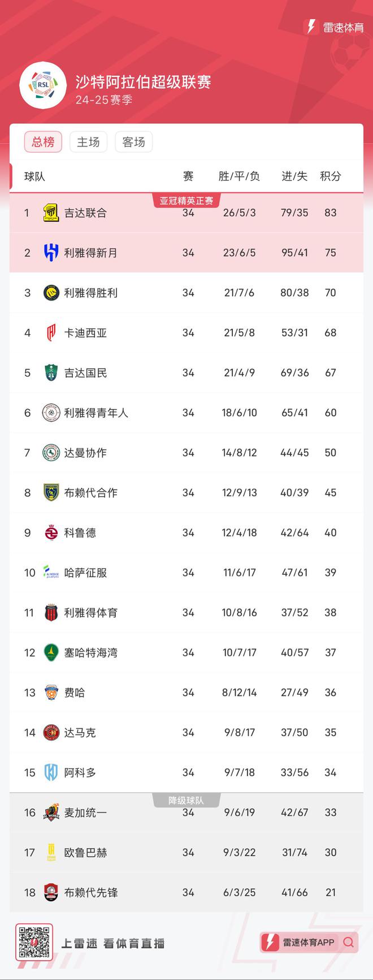Click the search icon in 雷速体育APP button
This screenshot has width=373, height=980.
349,942
